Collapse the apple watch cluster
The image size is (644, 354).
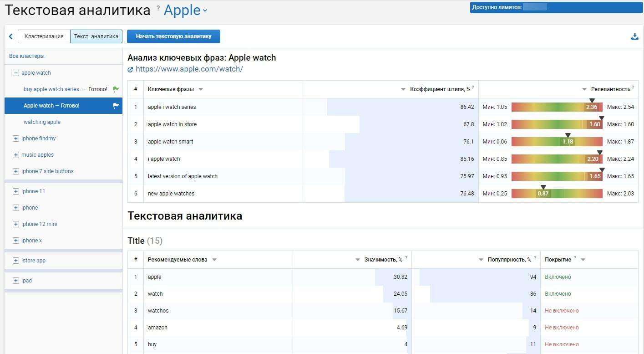pyautogui.click(x=16, y=73)
